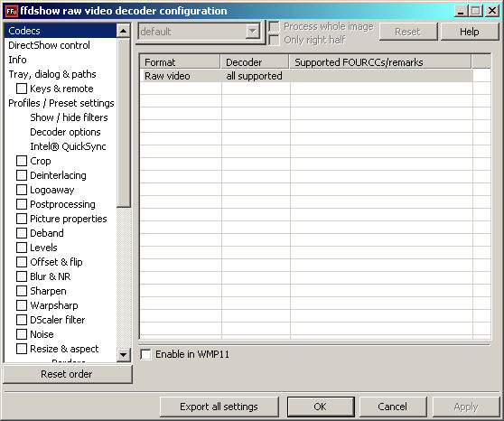This screenshot has height=421, width=504.
Task: Toggle the Warpsharp checkbox
Action: tap(22, 305)
